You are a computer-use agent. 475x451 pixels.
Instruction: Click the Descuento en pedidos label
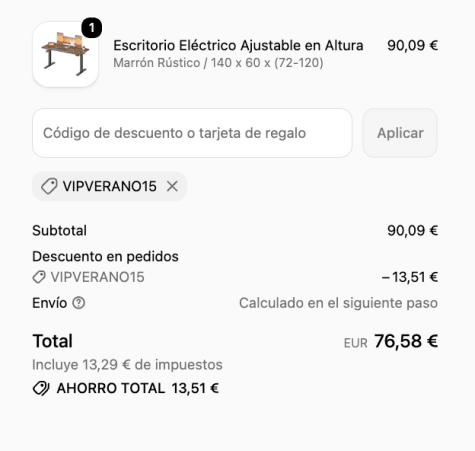pyautogui.click(x=105, y=257)
